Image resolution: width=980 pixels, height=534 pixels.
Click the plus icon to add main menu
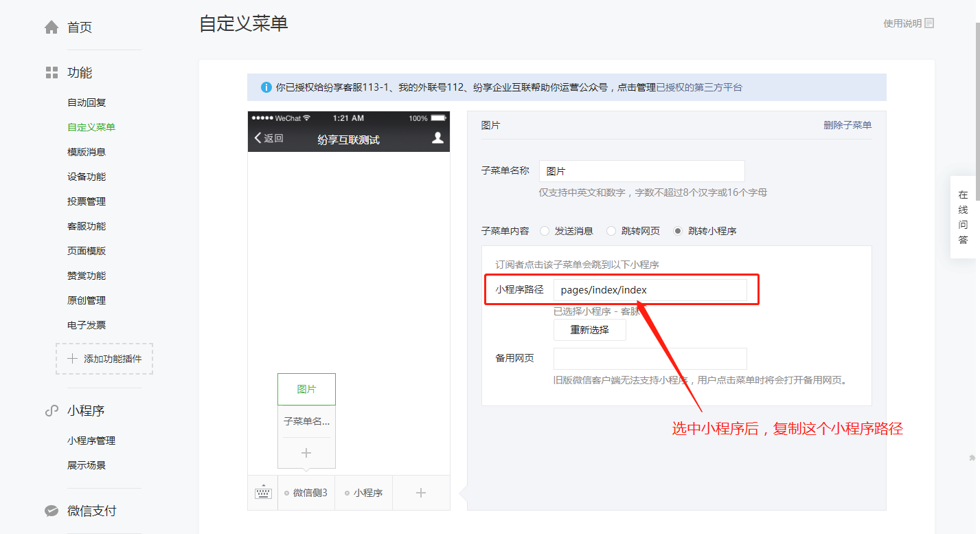click(421, 493)
